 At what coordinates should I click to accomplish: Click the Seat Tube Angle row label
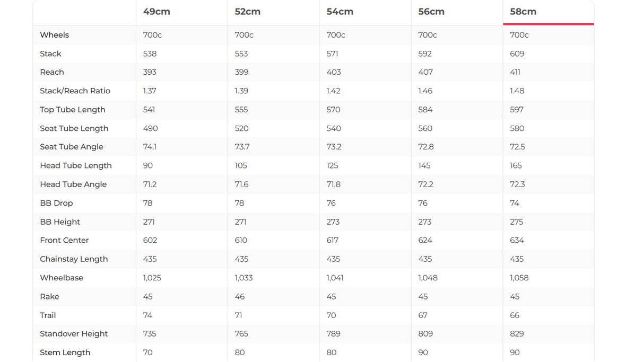[72, 147]
